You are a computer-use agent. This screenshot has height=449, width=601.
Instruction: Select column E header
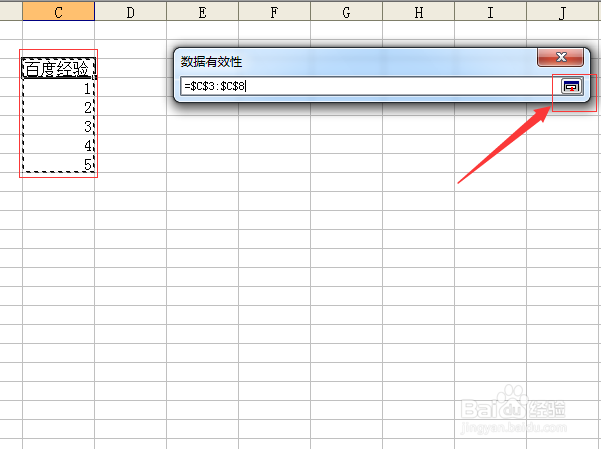point(202,12)
